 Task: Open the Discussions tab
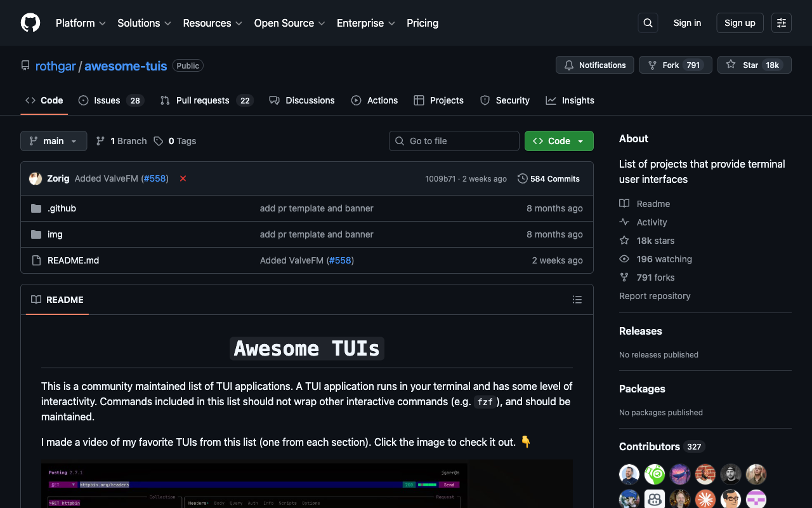tap(302, 100)
